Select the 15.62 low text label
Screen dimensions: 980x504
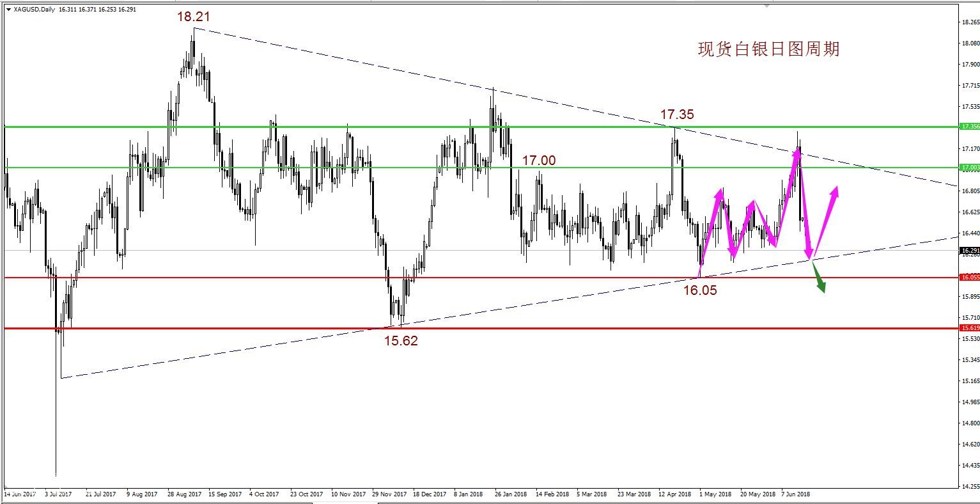(401, 341)
